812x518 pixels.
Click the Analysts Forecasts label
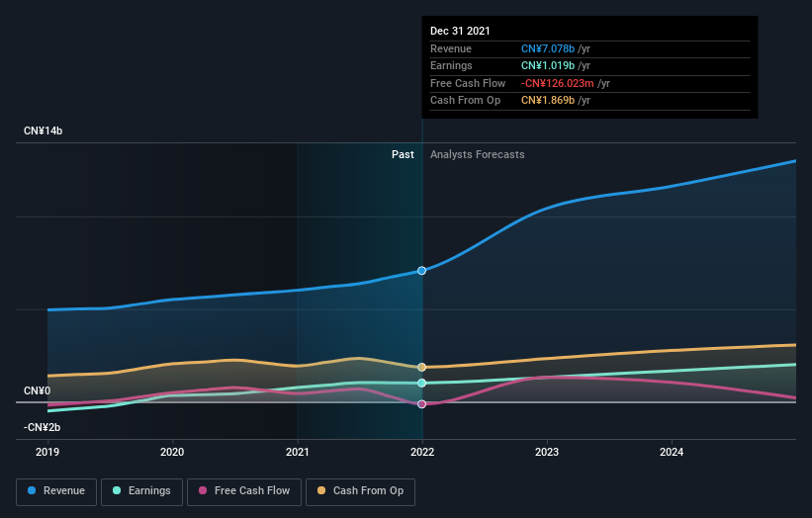(478, 155)
